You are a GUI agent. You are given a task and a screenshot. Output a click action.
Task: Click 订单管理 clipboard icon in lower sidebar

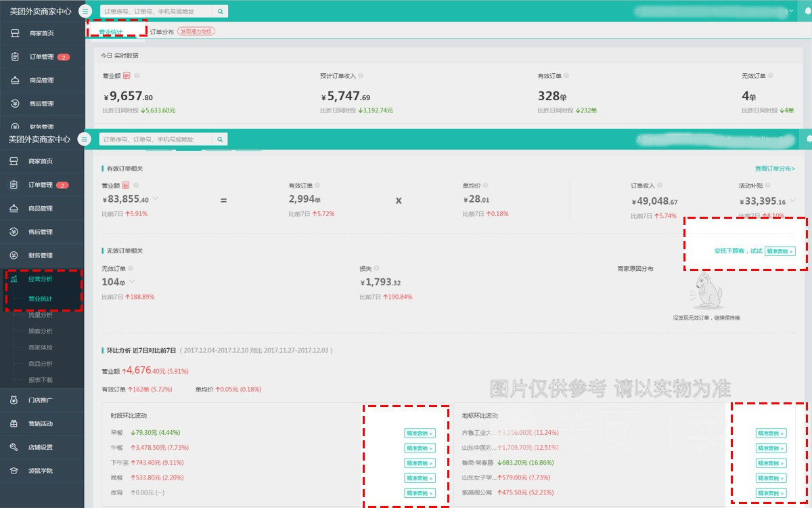(14, 185)
